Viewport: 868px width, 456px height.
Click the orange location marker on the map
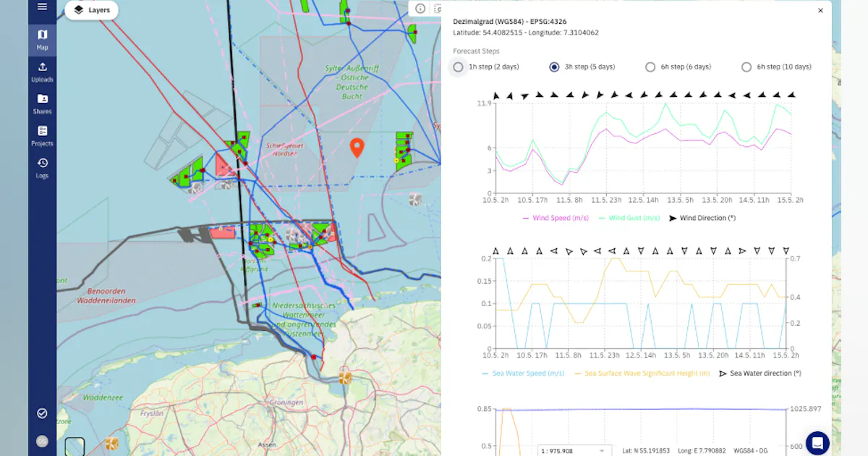click(357, 148)
